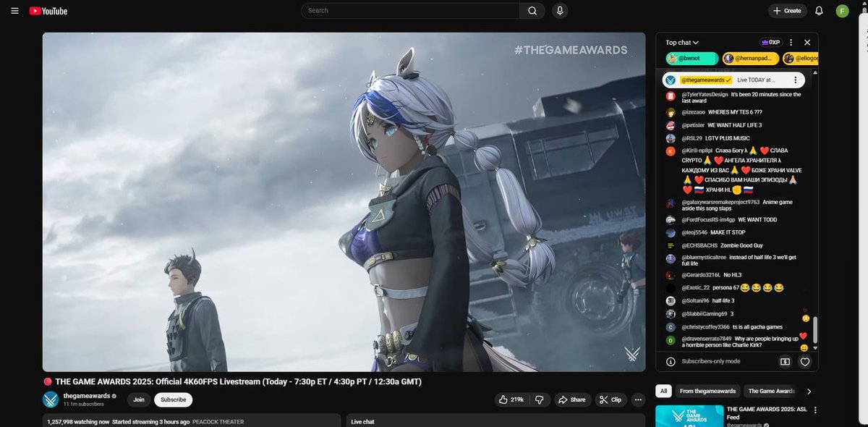Open the thegameawards channel name link

86,396
